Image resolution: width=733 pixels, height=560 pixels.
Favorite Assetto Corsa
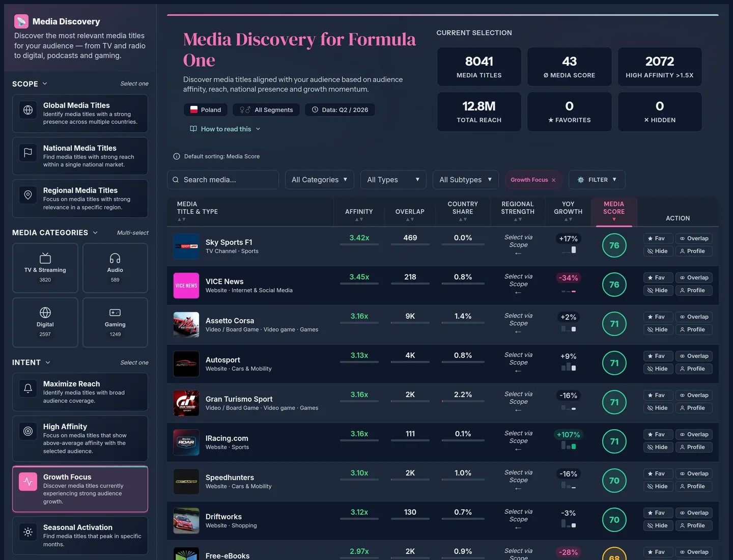(x=658, y=317)
